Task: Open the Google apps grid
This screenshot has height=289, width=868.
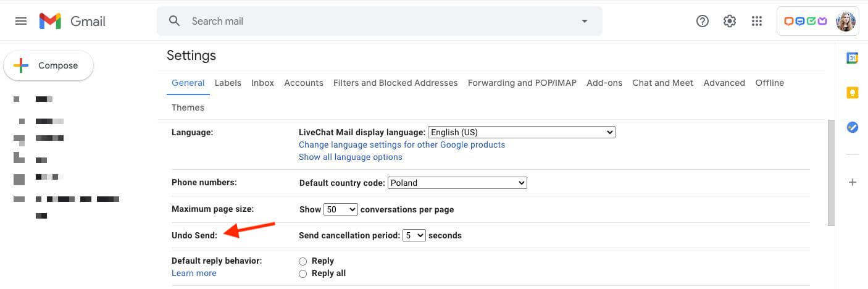Action: [757, 21]
